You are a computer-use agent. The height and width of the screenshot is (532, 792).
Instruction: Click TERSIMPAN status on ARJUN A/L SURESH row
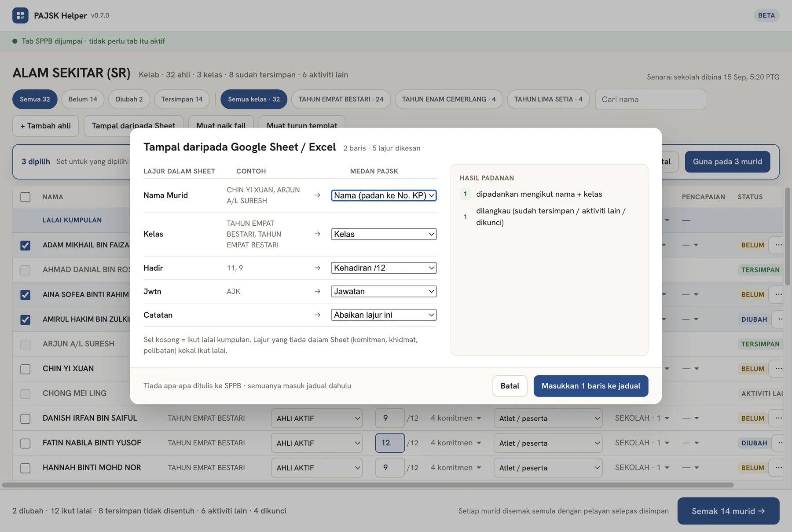[x=760, y=344]
